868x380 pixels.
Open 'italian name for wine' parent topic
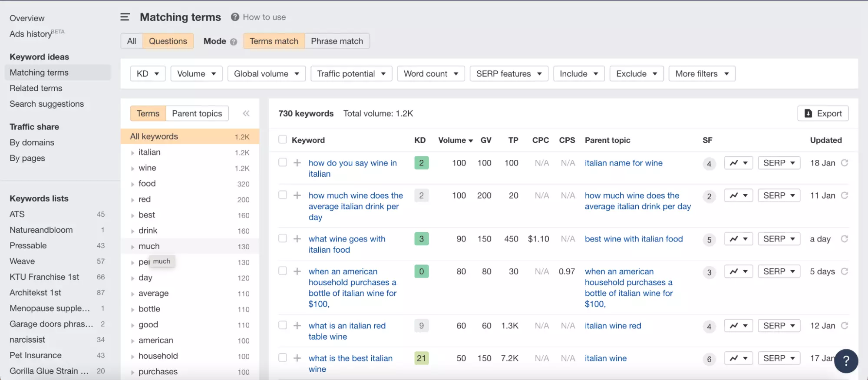(x=624, y=163)
